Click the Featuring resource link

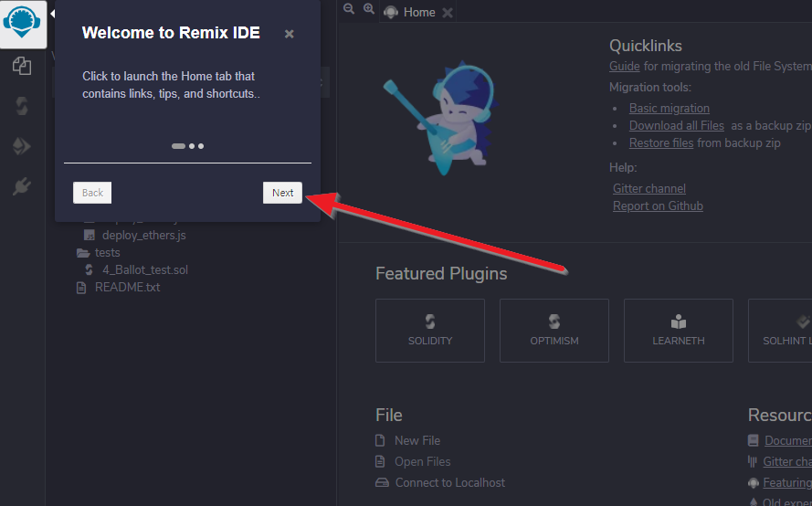(787, 482)
